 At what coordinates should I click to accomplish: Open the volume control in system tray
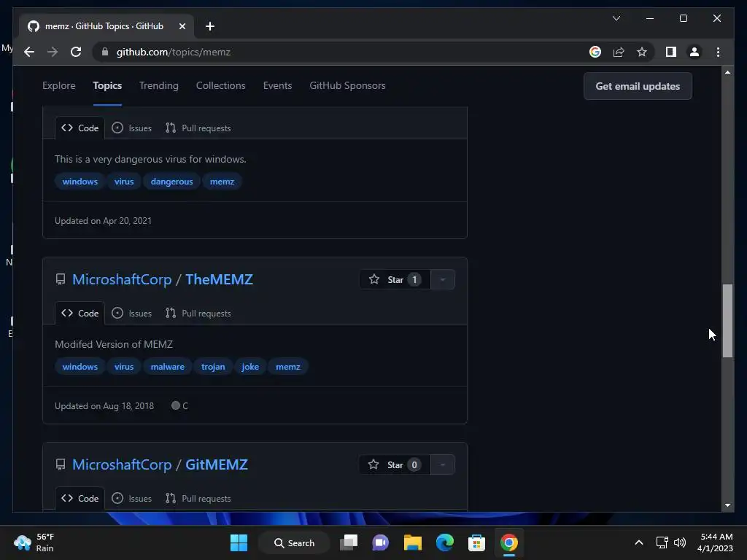click(680, 542)
